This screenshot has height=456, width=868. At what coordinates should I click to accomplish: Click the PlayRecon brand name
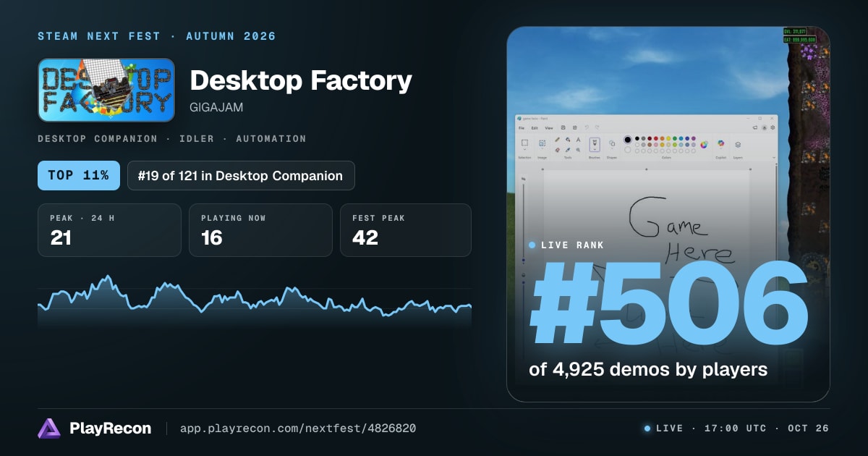coord(111,428)
